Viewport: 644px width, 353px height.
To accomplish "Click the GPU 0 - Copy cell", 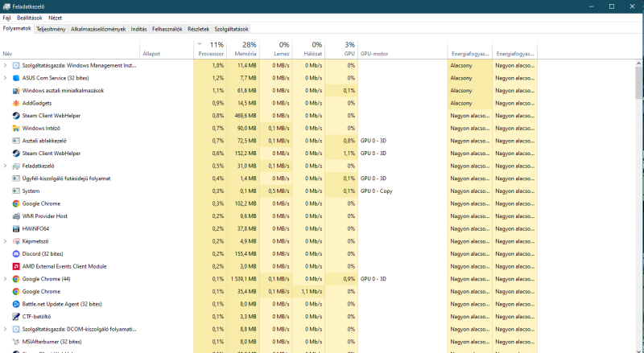I will pyautogui.click(x=402, y=191).
